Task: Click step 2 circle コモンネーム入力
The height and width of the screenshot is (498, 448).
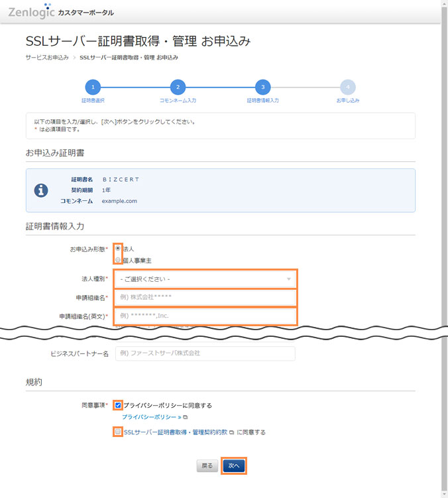Action: point(177,87)
